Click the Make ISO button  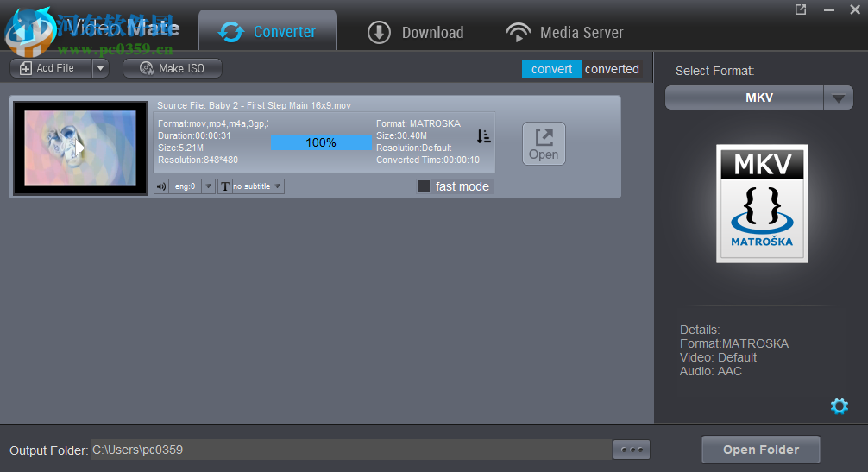pos(173,68)
